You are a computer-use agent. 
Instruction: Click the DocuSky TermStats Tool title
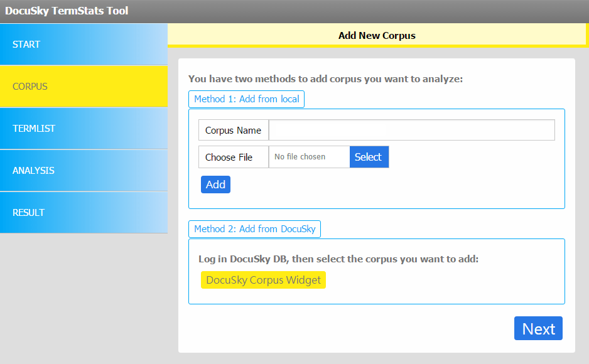tap(67, 11)
